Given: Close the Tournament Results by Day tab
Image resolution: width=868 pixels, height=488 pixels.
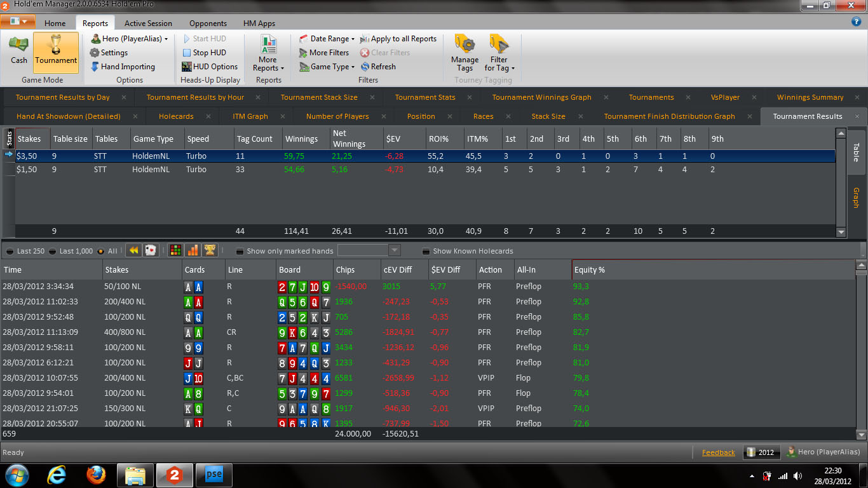Looking at the screenshot, I should coord(124,97).
